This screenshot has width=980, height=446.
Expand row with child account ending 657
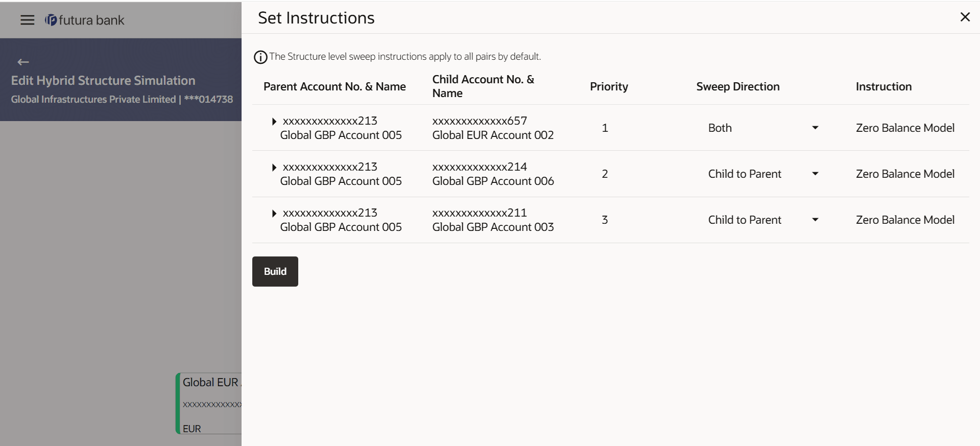tap(274, 122)
